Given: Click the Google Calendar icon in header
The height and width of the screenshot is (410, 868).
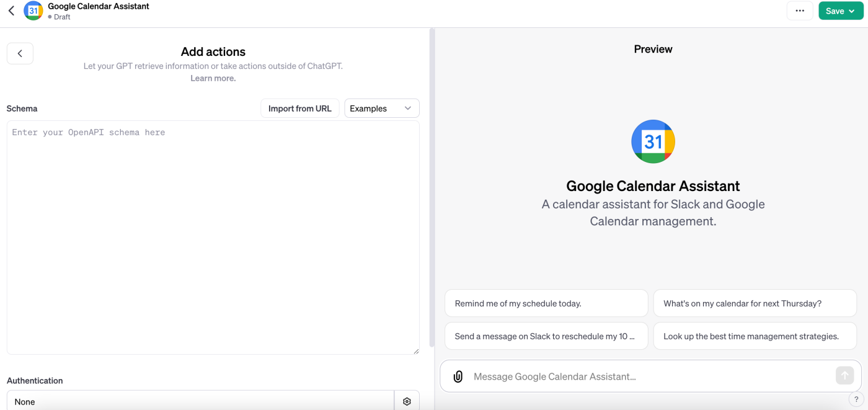Looking at the screenshot, I should (x=33, y=11).
